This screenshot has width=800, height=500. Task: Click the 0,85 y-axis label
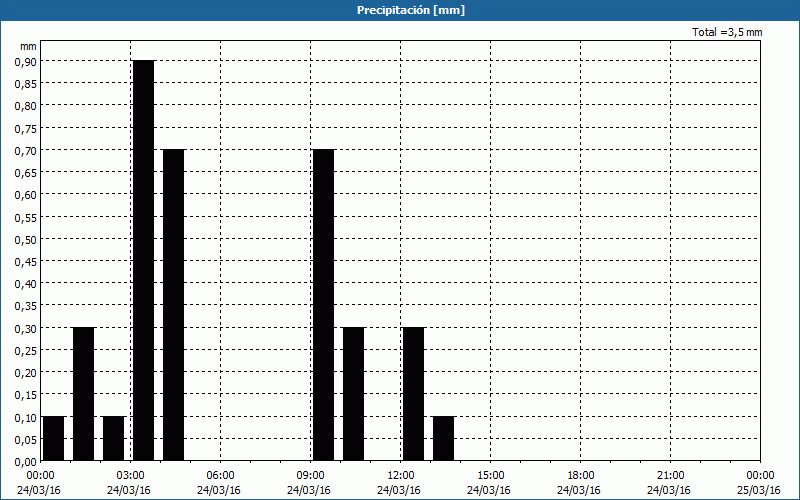(x=26, y=84)
